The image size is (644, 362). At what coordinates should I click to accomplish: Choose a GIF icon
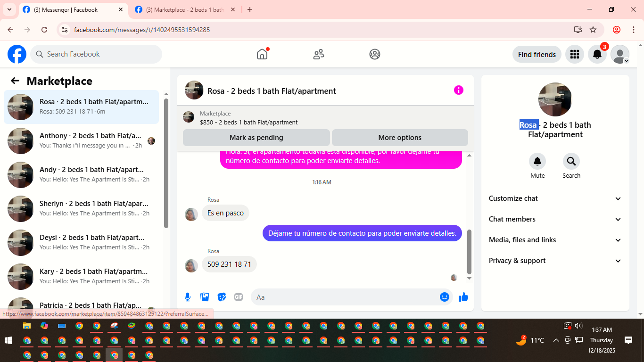click(239, 297)
